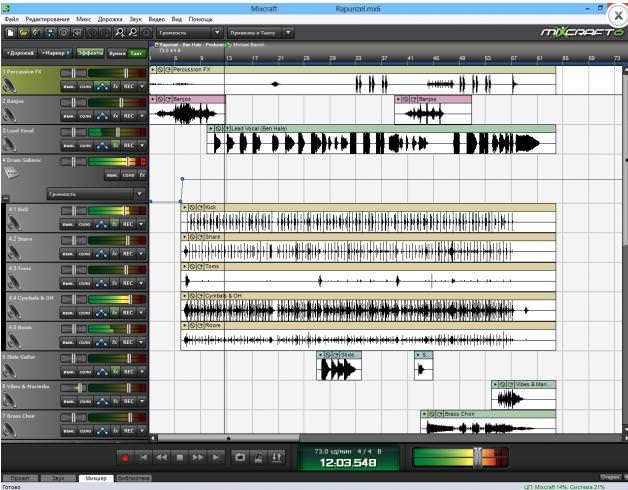Adjust the Percussion FX pan slider

(x=73, y=73)
